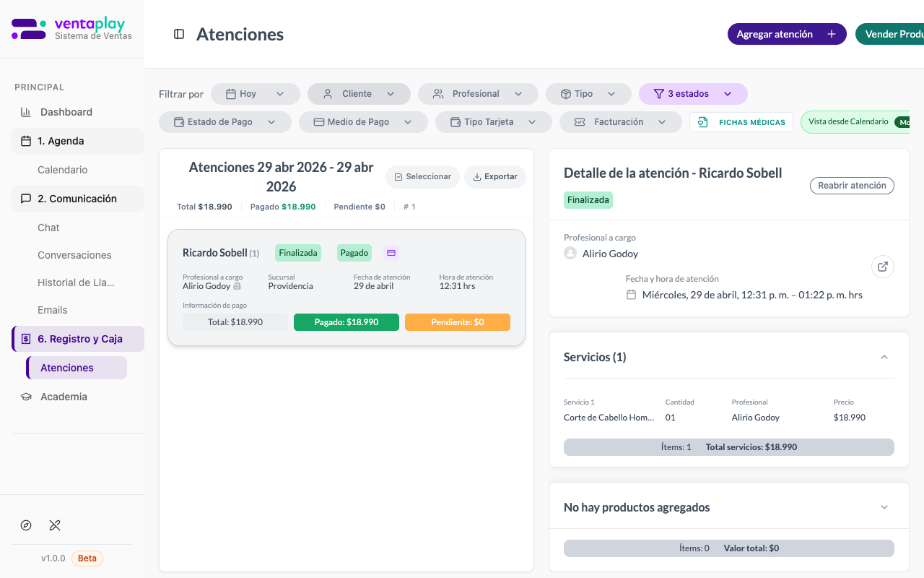Open Calendario under Agenda
This screenshot has width=924, height=578.
[x=63, y=170]
